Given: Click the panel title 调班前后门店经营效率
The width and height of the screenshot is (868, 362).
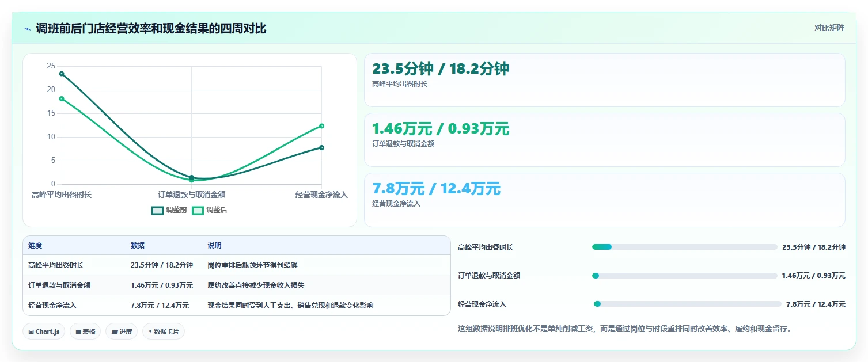Looking at the screenshot, I should pyautogui.click(x=151, y=28).
